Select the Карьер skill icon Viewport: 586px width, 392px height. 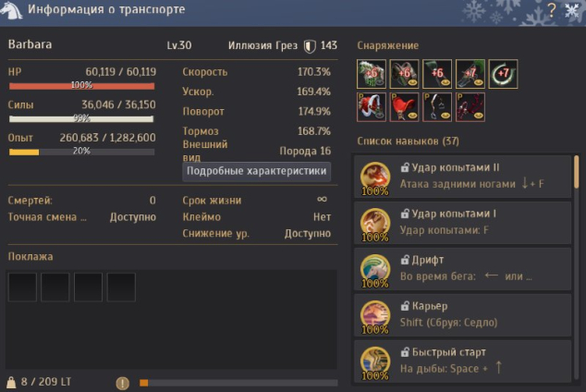(375, 316)
